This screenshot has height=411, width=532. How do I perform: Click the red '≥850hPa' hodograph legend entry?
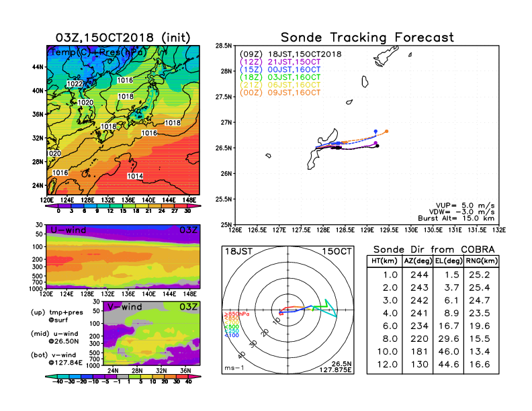236,314
